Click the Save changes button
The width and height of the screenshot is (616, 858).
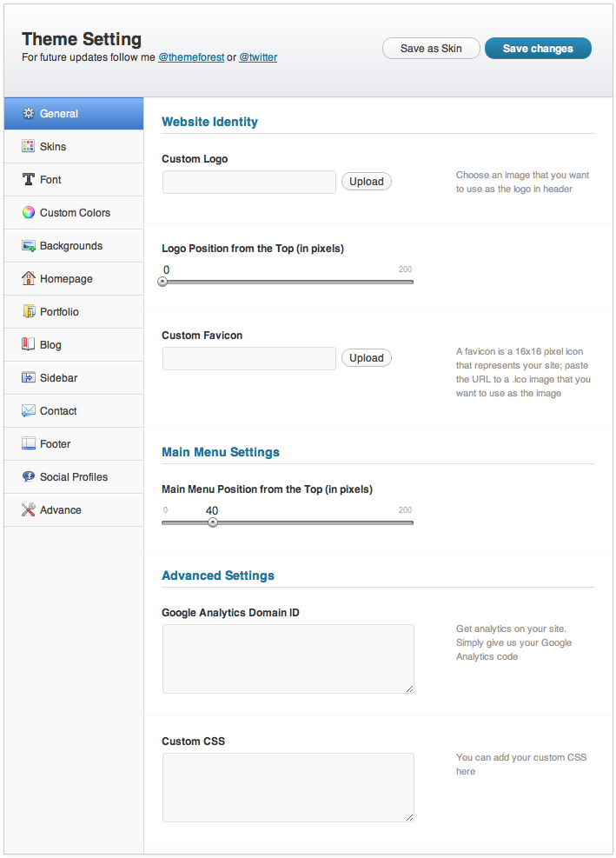(538, 48)
